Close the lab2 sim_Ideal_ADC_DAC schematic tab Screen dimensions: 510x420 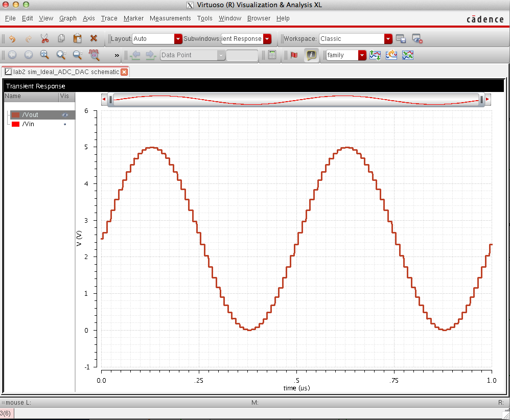click(124, 72)
